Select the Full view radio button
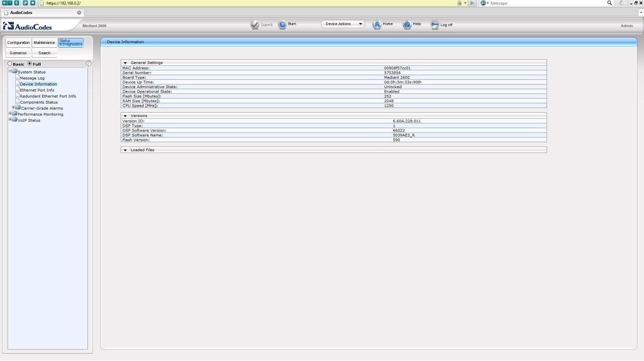This screenshot has height=361, width=644. (x=30, y=64)
